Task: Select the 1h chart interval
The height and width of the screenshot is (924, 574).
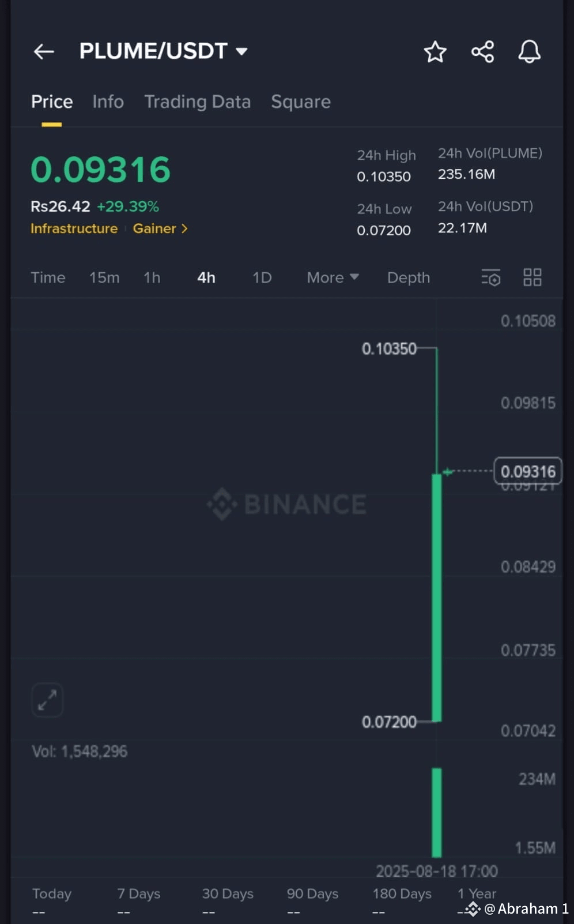Action: point(152,277)
